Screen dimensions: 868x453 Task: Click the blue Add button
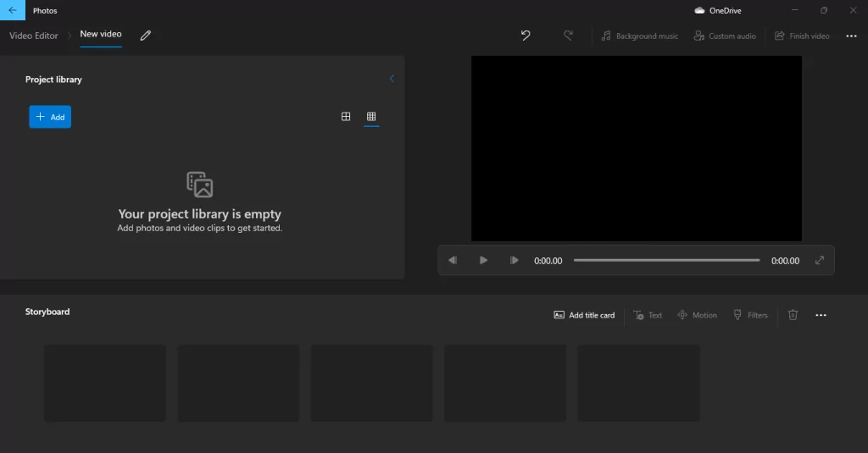point(50,117)
